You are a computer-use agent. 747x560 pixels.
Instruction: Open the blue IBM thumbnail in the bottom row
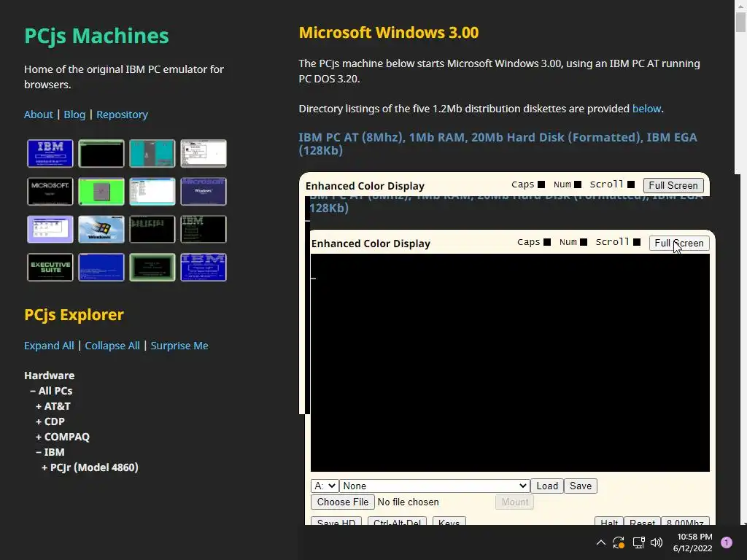(x=204, y=267)
